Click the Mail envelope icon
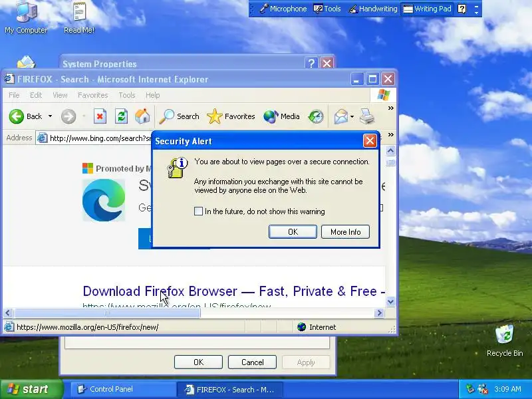The width and height of the screenshot is (532, 399). tap(341, 116)
